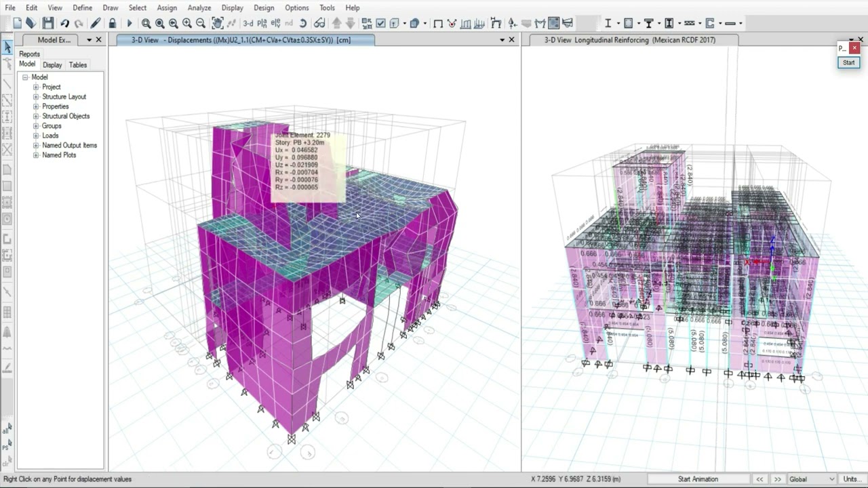Click the Move Down in List arrow

coord(351,23)
